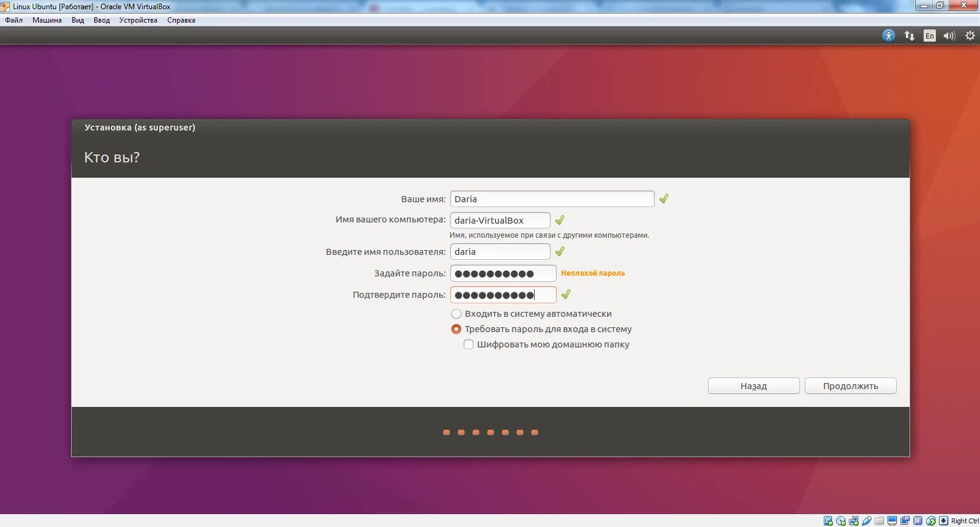Click the VirtualBox shared folders icon
Image resolution: width=980 pixels, height=527 pixels.
880,521
